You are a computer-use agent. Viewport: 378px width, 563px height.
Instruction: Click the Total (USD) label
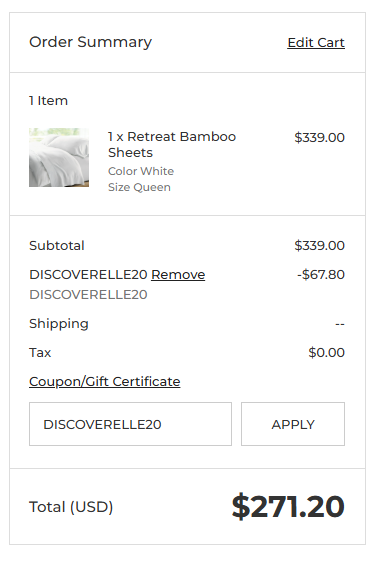coord(71,507)
